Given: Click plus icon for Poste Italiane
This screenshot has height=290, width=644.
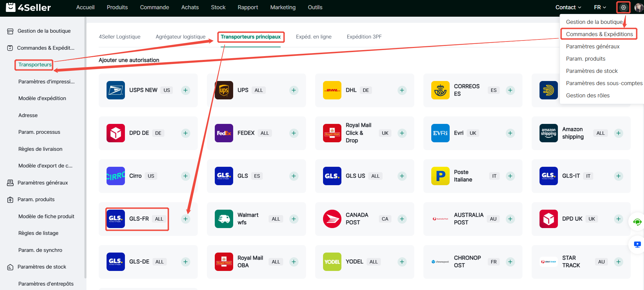Looking at the screenshot, I should pyautogui.click(x=510, y=176).
